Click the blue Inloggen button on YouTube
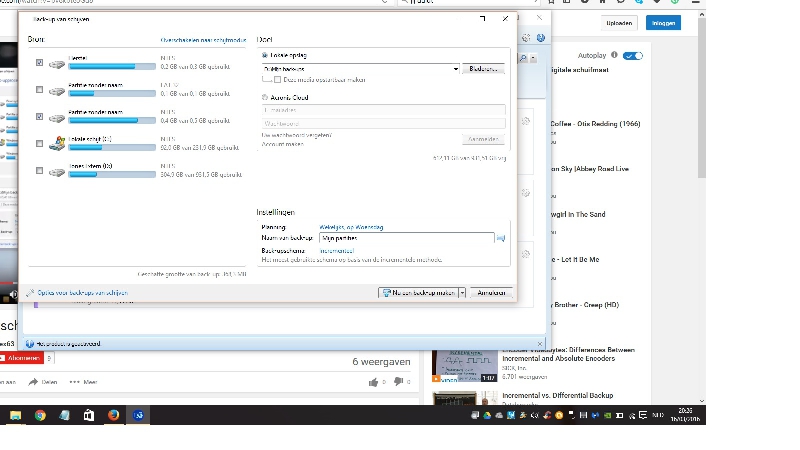 pos(661,22)
